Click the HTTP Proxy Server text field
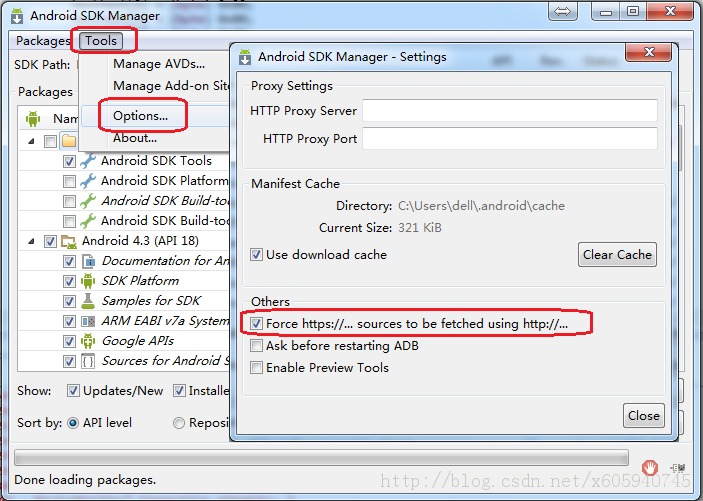 point(509,111)
